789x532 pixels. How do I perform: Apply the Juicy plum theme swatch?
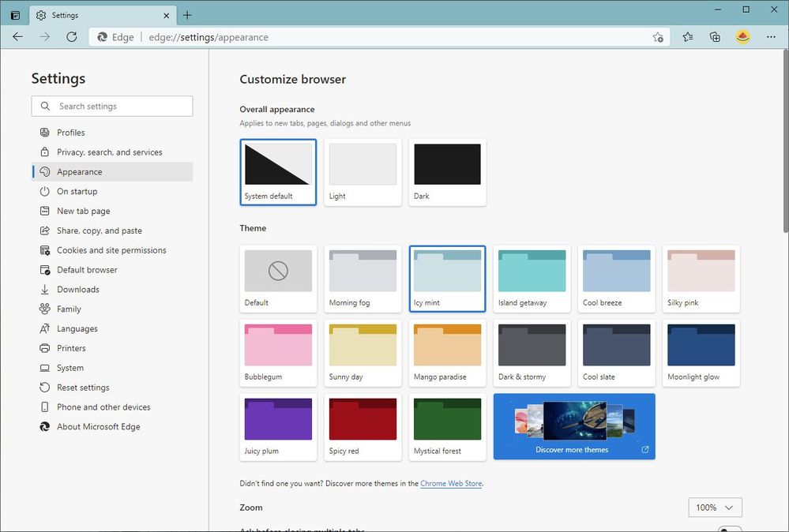pos(278,427)
